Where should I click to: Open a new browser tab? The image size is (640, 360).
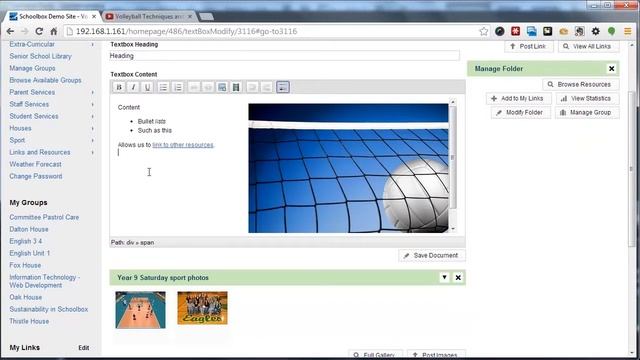207,16
